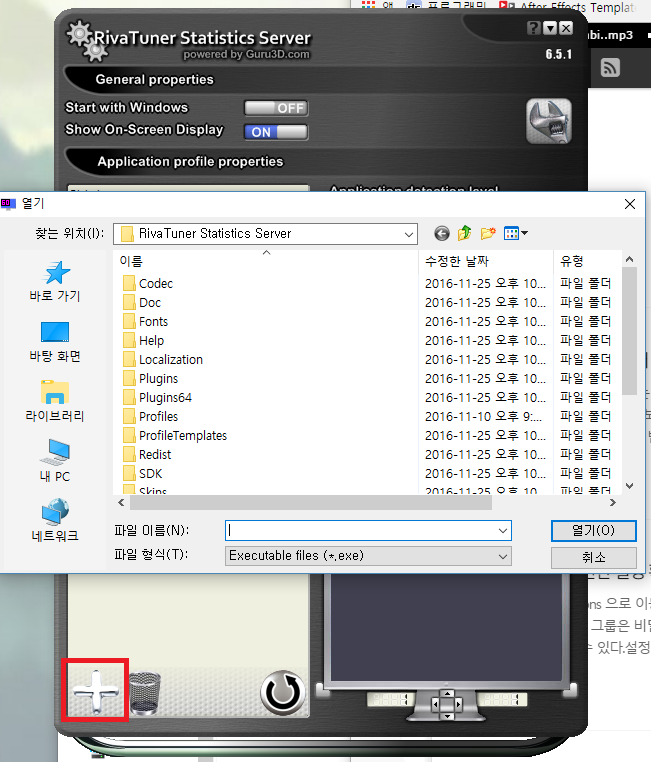Screen dimensions: 651x762
Task: Go back with the dialog's back arrow icon
Action: 442,234
